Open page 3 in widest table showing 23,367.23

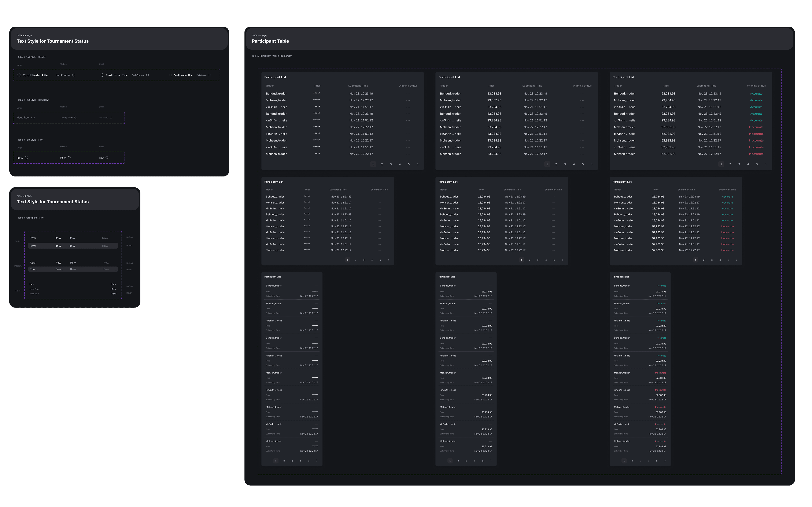(565, 164)
